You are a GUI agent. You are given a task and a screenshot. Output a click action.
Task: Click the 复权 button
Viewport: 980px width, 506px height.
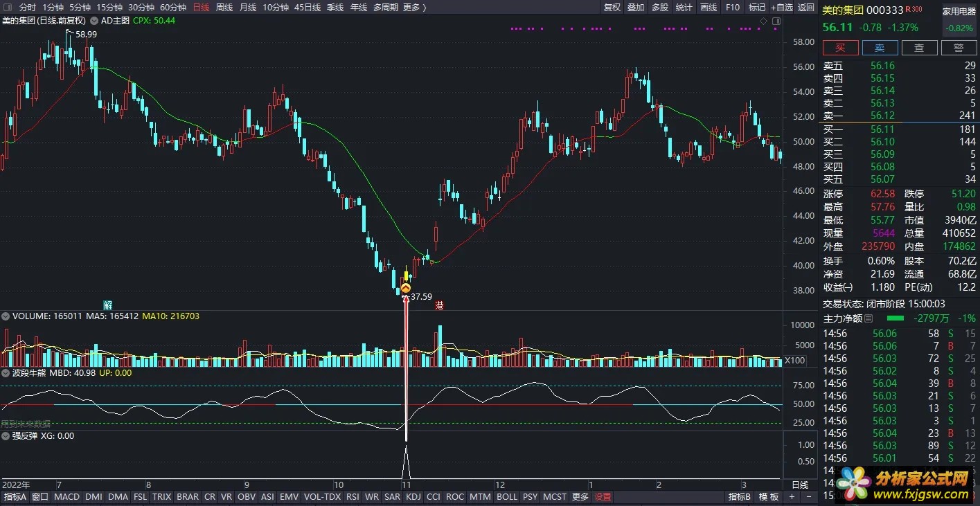coord(612,7)
